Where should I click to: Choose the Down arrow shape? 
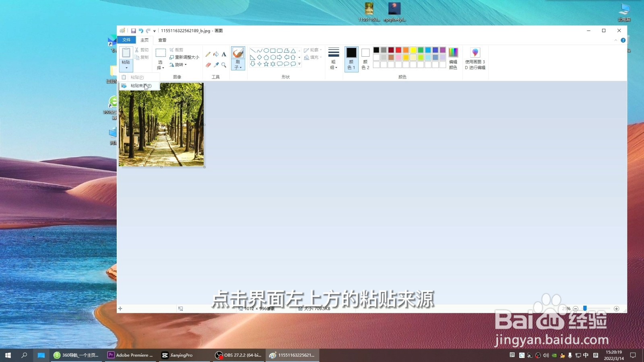coord(253,64)
